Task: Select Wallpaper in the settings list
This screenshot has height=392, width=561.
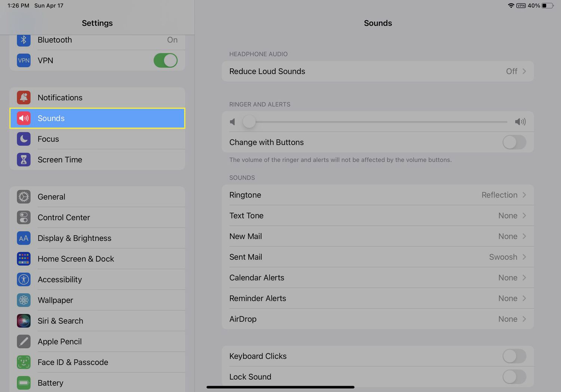Action: (55, 300)
